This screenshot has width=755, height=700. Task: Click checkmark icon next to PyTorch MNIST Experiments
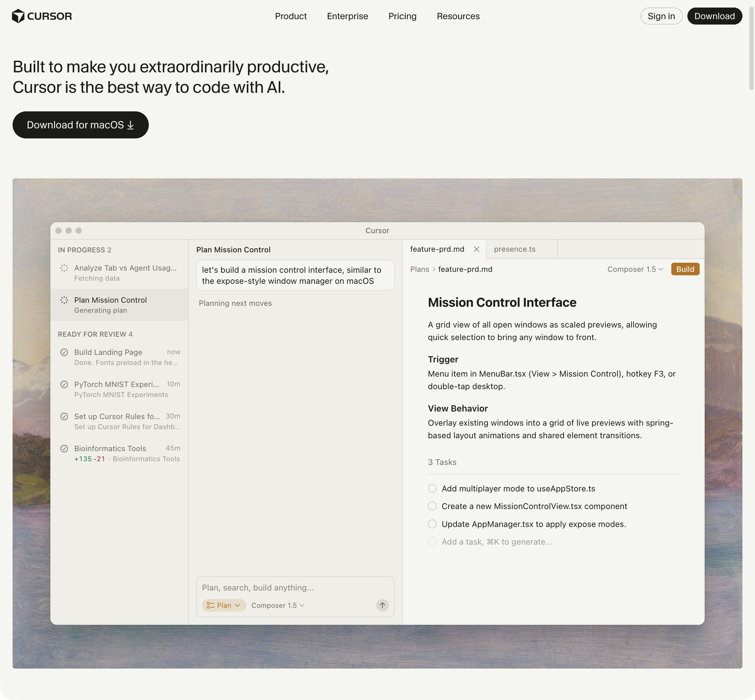pyautogui.click(x=64, y=384)
